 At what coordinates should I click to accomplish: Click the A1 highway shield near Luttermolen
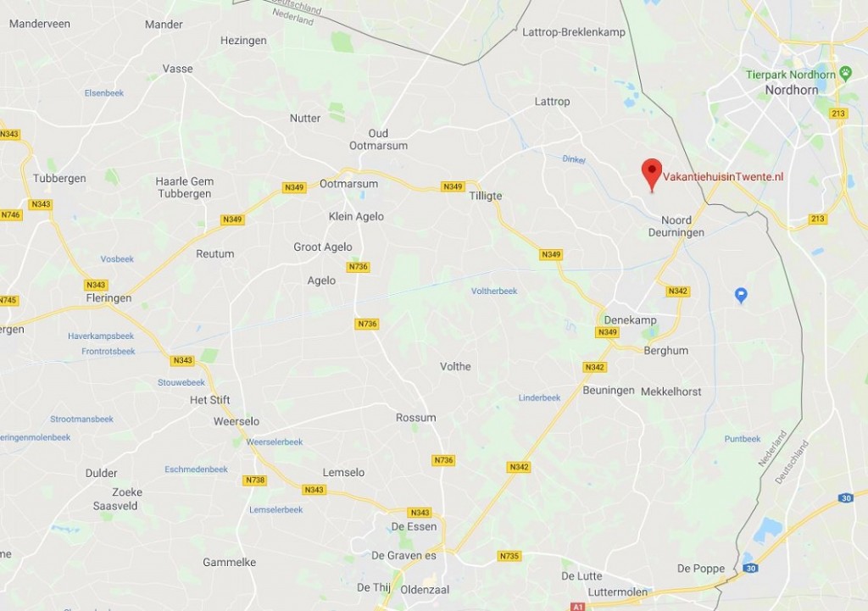pyautogui.click(x=577, y=607)
